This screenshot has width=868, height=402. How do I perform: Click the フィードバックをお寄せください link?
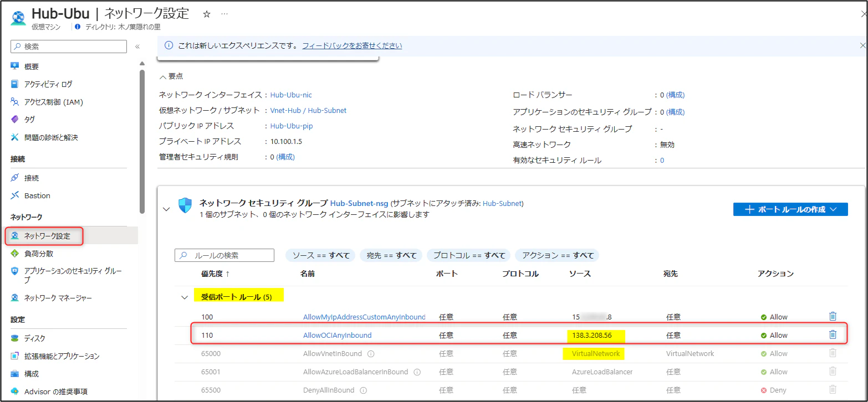(352, 45)
